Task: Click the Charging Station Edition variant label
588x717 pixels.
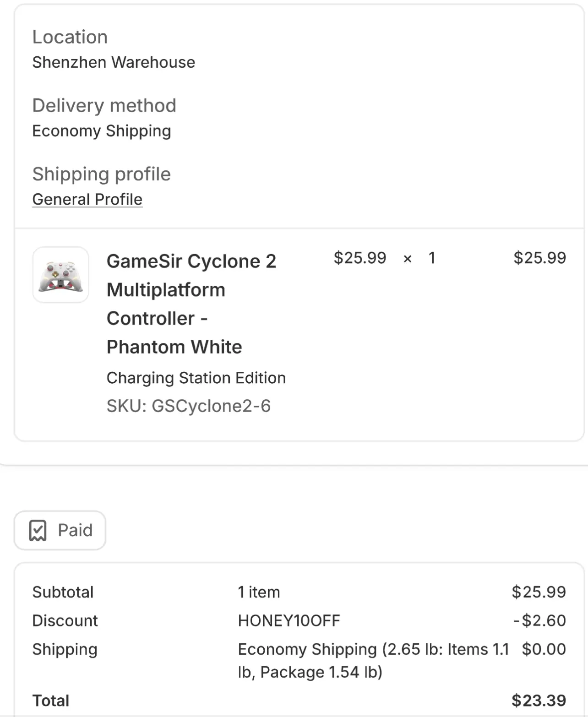Action: (196, 378)
